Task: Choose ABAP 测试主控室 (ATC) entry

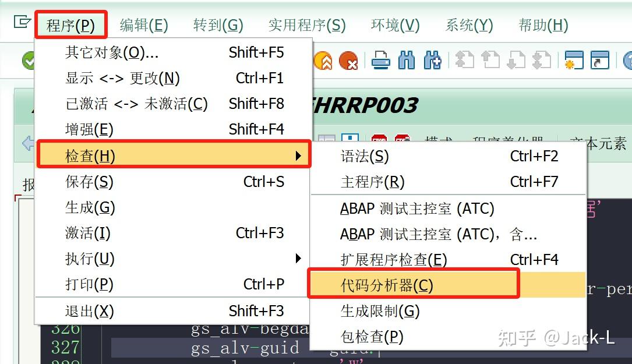Action: pyautogui.click(x=448, y=209)
